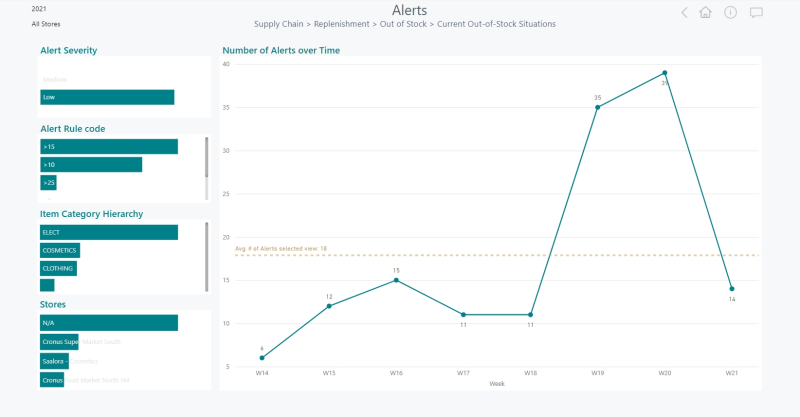
Task: Toggle the ELECT category filter bar
Action: click(109, 232)
